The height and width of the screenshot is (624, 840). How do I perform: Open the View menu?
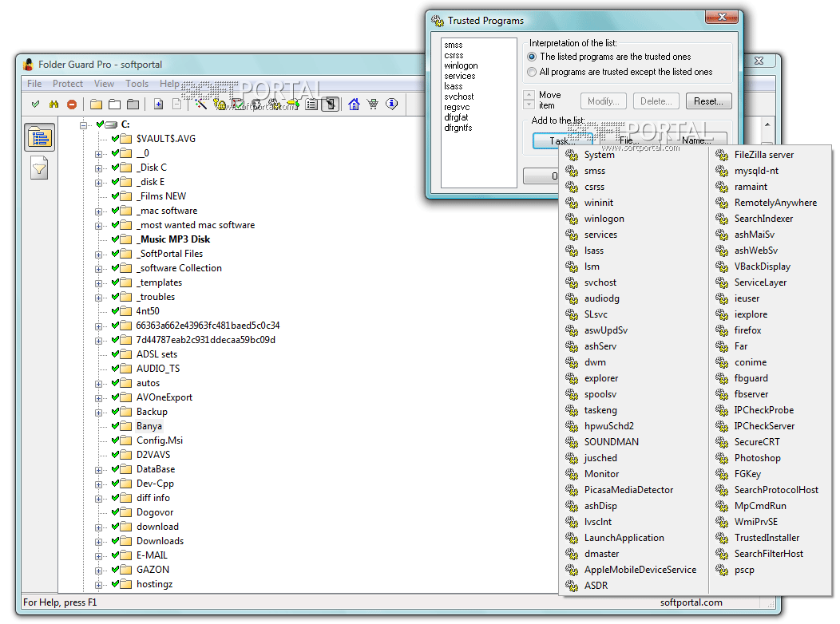click(x=104, y=84)
